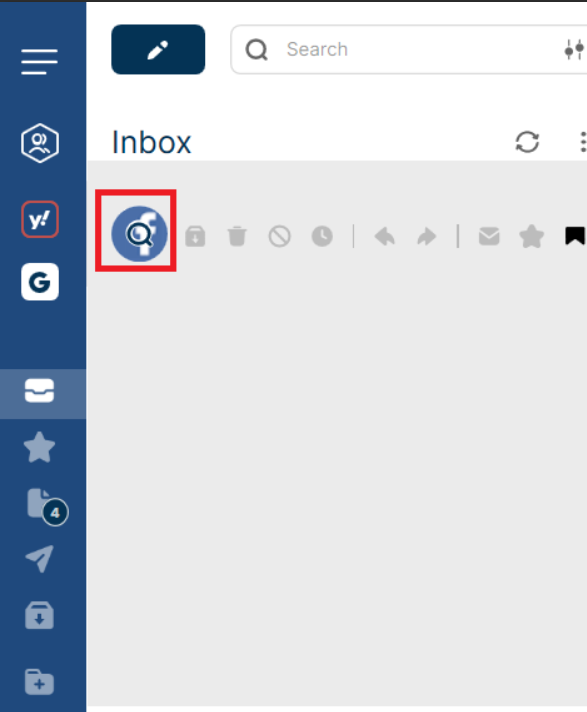Reply using the left arrow icon
Screen dimensions: 587x712
385,237
